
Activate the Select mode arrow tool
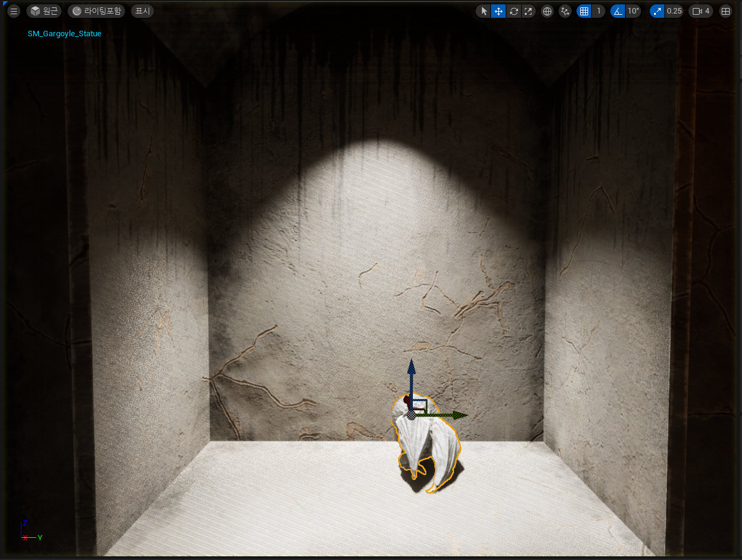click(x=484, y=11)
